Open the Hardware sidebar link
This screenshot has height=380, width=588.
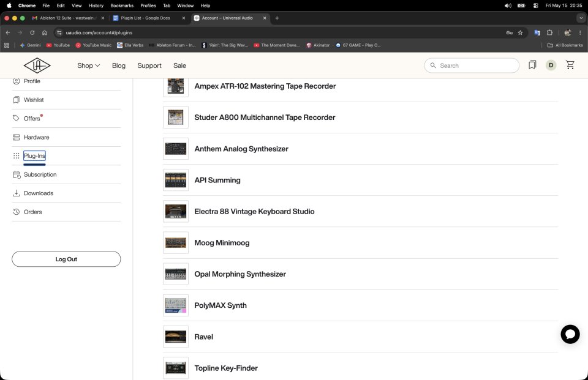[x=36, y=137]
